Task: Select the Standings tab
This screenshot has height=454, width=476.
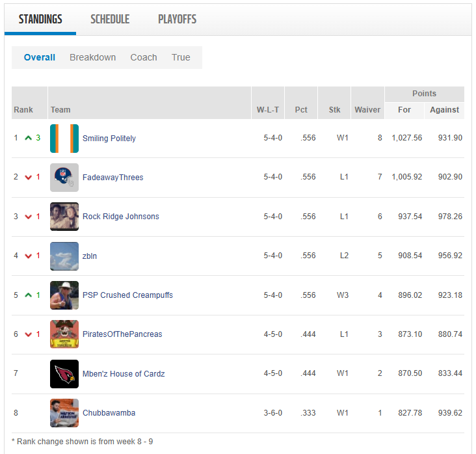Action: [x=40, y=20]
